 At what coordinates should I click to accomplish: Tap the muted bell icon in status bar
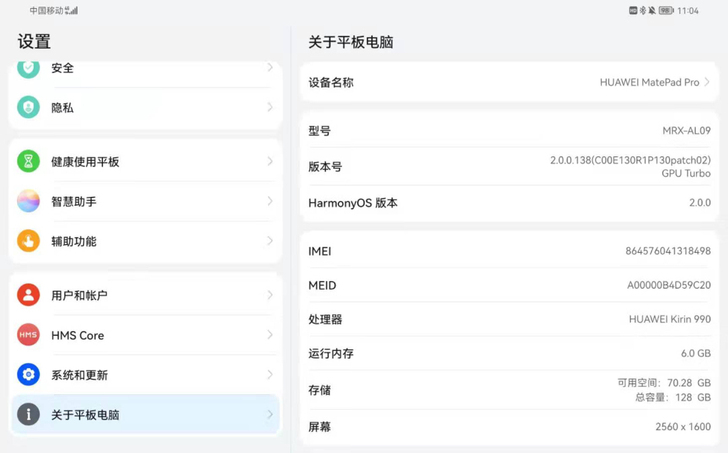(x=652, y=10)
